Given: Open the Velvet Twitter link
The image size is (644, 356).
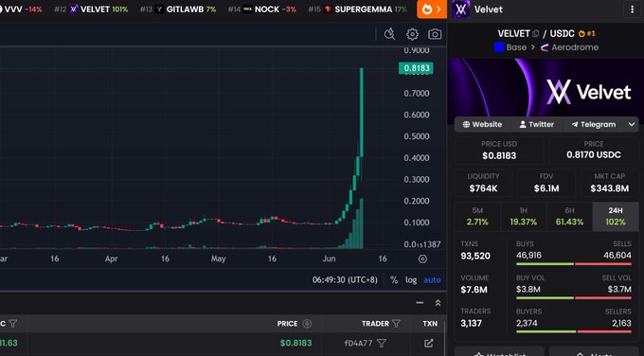Looking at the screenshot, I should pos(536,124).
